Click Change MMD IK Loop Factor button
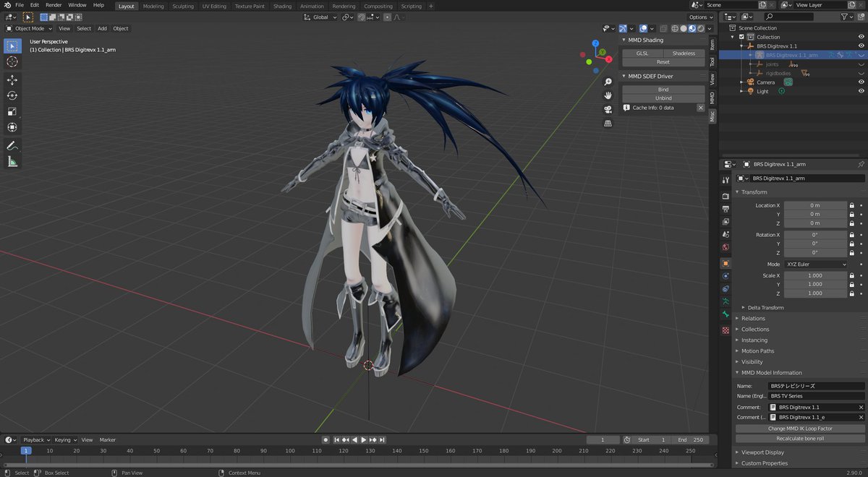868x477 pixels. pos(800,429)
